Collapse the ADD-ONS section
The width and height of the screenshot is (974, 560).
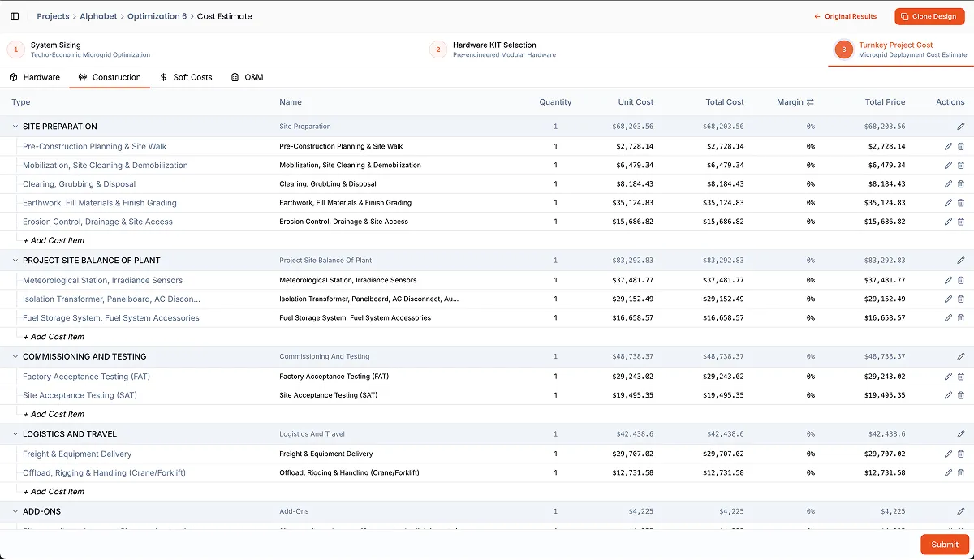15,512
